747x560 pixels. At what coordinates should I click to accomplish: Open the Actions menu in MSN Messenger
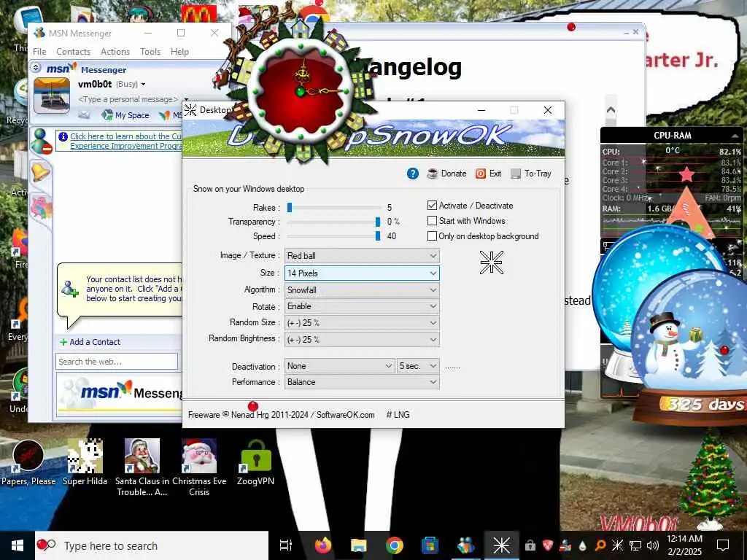click(115, 52)
